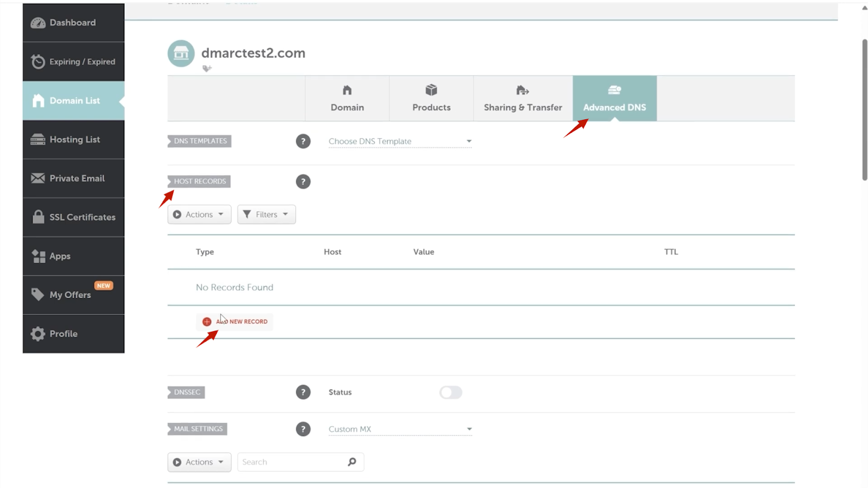Open the Profile gear icon
The width and height of the screenshot is (868, 488).
[38, 334]
